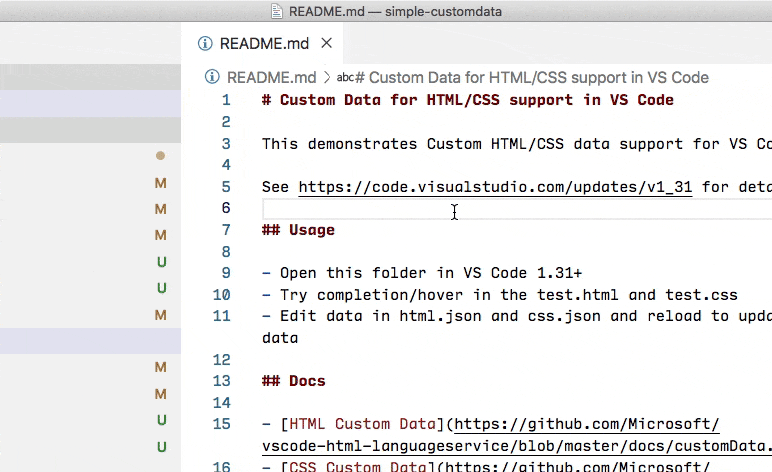This screenshot has width=772, height=472.
Task: Click line number 6 in the gutter
Action: click(226, 208)
